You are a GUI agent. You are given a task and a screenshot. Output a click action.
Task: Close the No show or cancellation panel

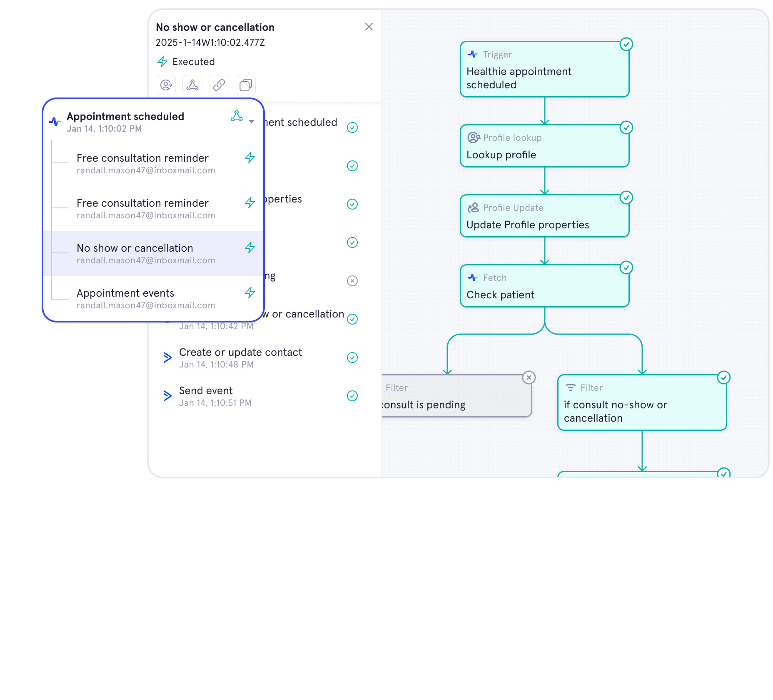point(369,27)
